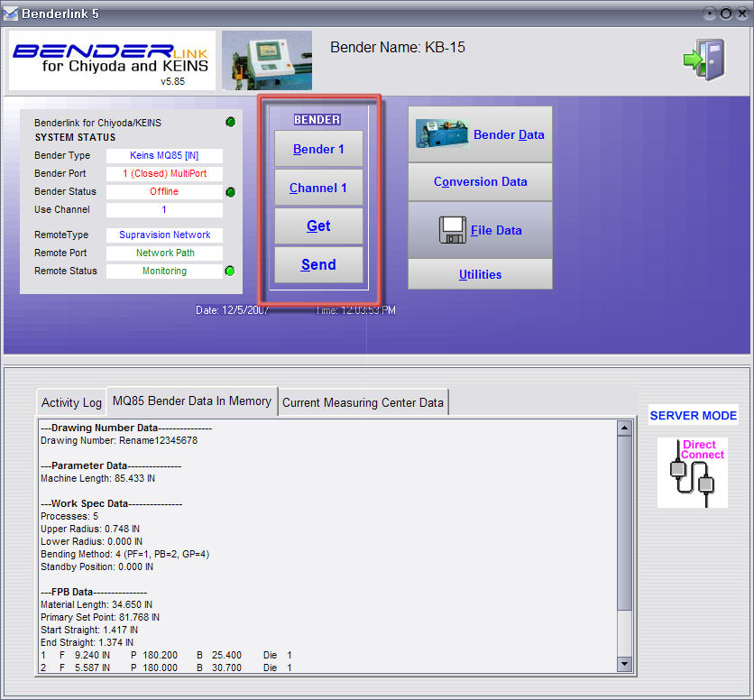Image resolution: width=754 pixels, height=700 pixels.
Task: Select the Channel 1 button
Action: (318, 188)
